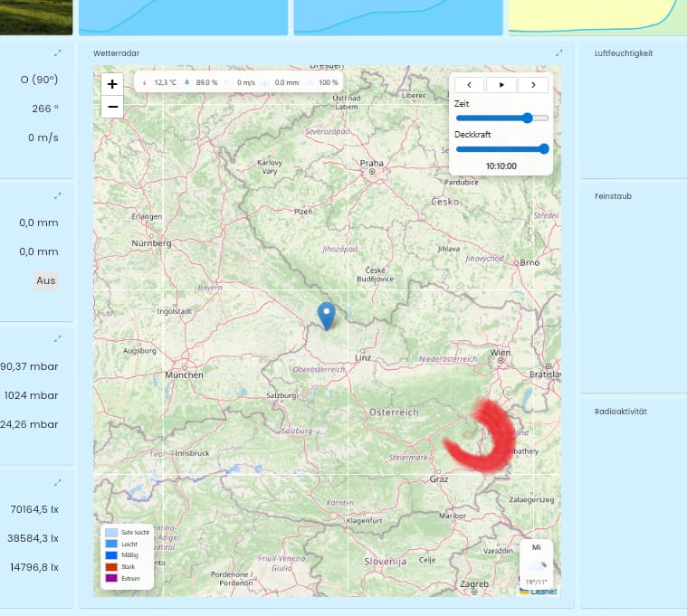Expand the rain panel showing 0,0 mm
Screen dimensions: 687x616
click(x=58, y=195)
